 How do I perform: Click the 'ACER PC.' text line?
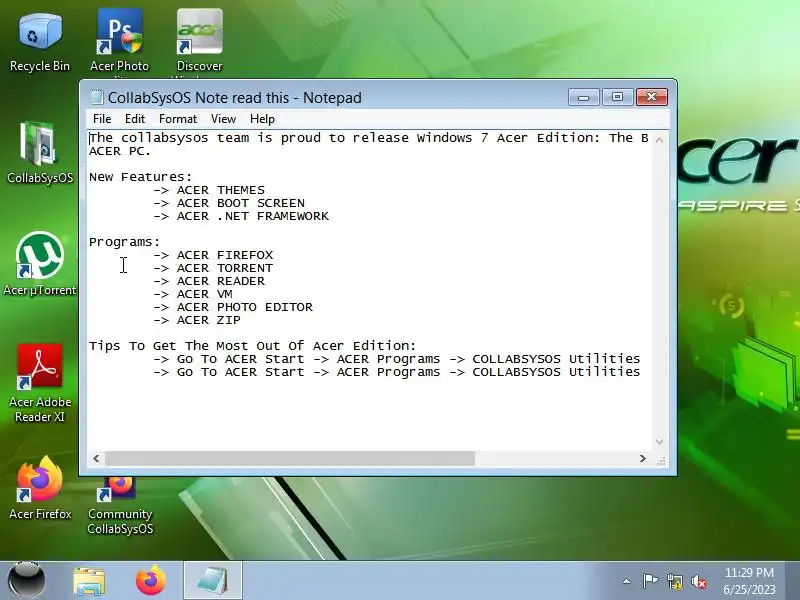coord(120,151)
